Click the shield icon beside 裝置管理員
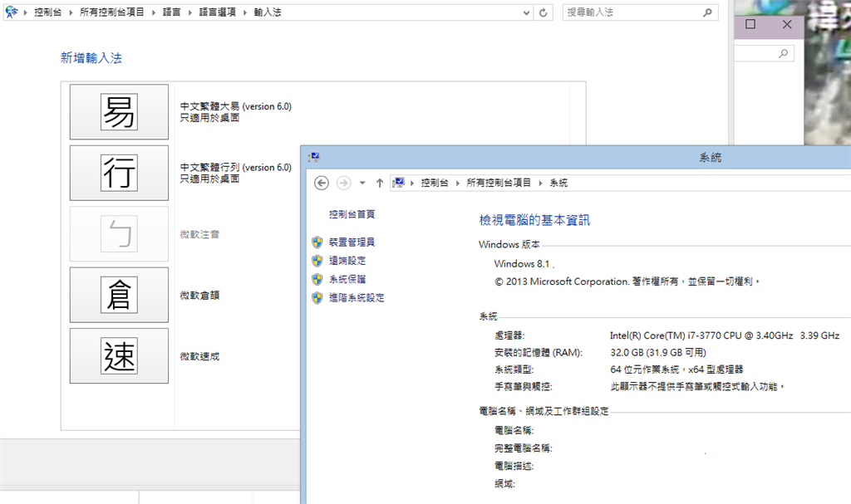851x504 pixels. (317, 242)
